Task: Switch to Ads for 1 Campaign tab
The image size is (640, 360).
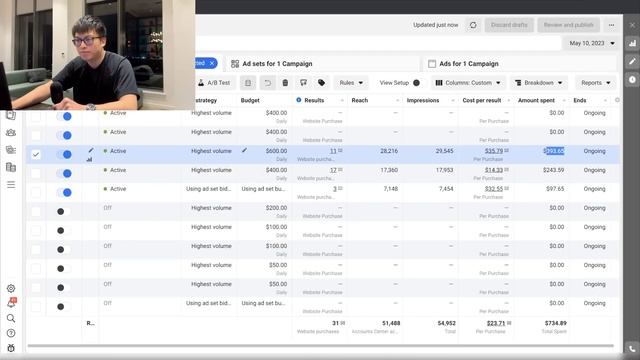Action: (519, 64)
